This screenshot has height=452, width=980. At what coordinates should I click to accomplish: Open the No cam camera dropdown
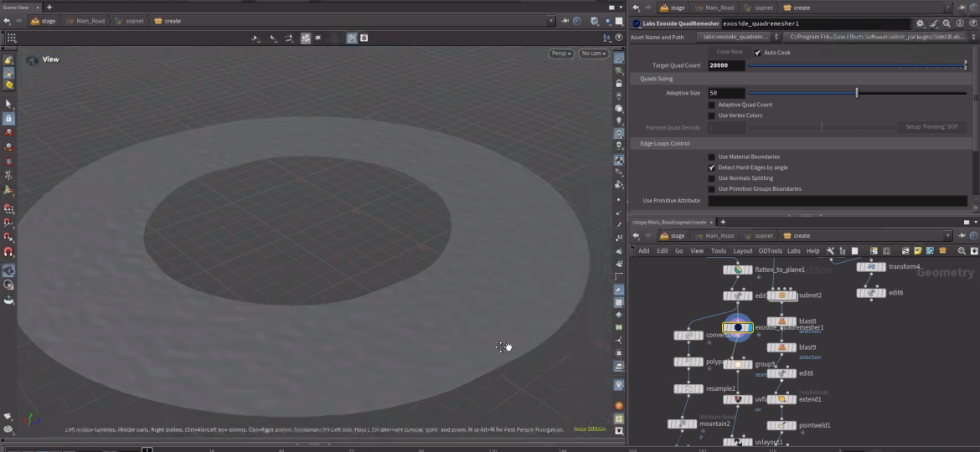593,54
